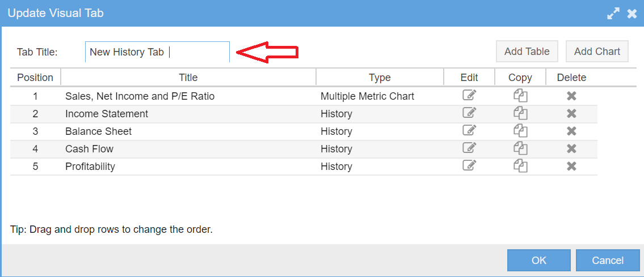Edit the Income Statement row
Viewport: 644px width, 277px height.
point(469,113)
